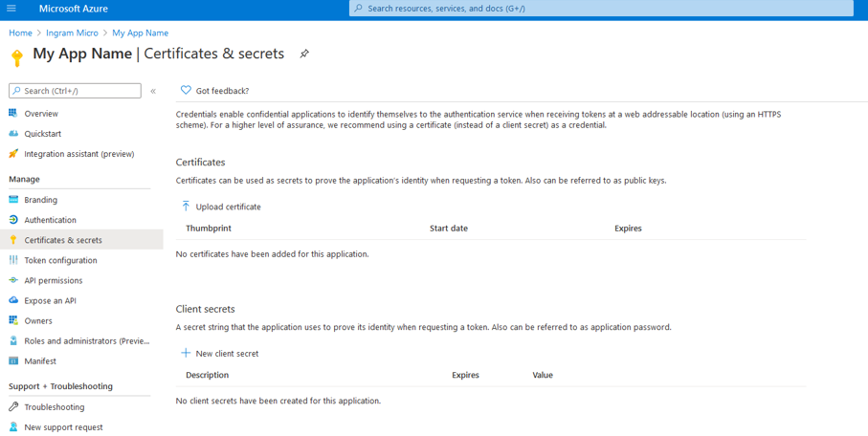868x436 pixels.
Task: Select Integration assistant (preview)
Action: [x=79, y=154]
